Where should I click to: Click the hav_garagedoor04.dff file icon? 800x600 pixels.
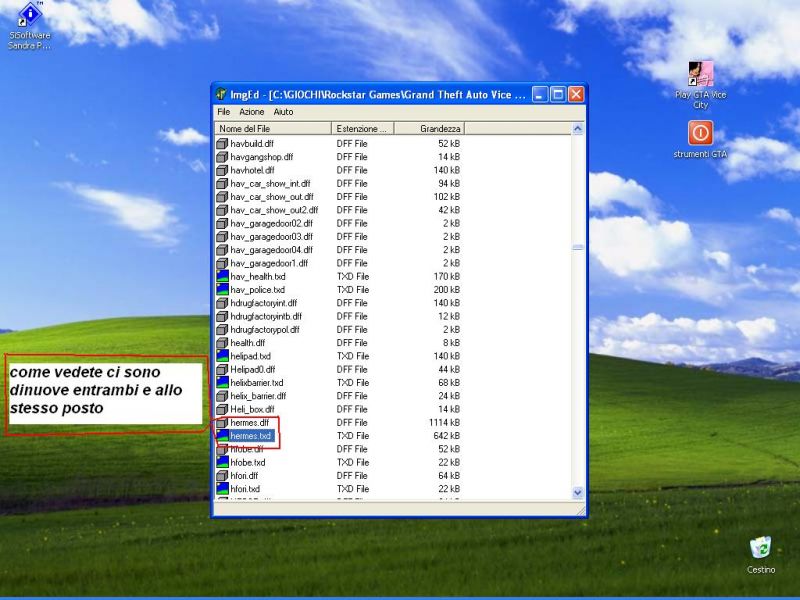point(222,250)
